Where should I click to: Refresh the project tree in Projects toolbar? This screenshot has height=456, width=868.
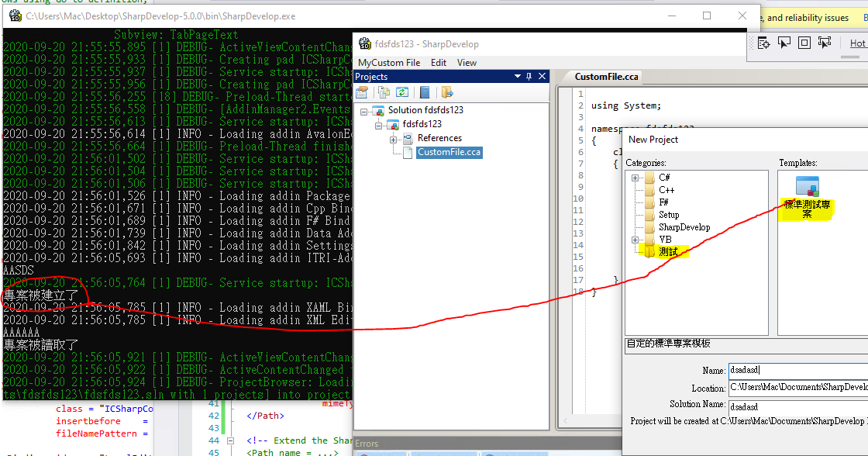point(403,92)
